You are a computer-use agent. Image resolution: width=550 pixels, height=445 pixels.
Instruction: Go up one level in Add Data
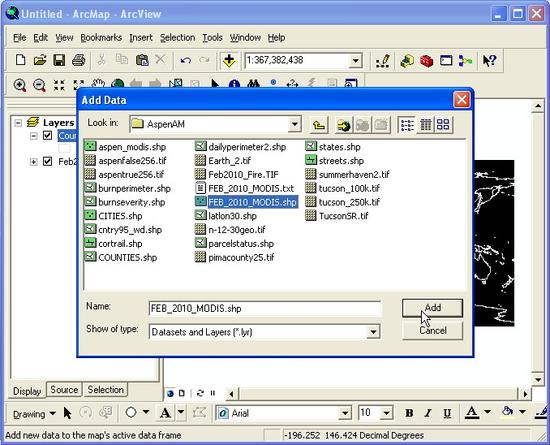point(318,124)
